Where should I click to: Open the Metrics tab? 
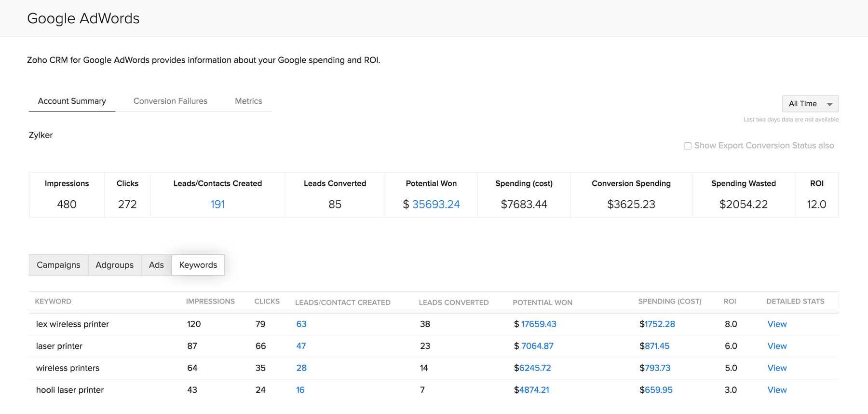[x=248, y=101]
